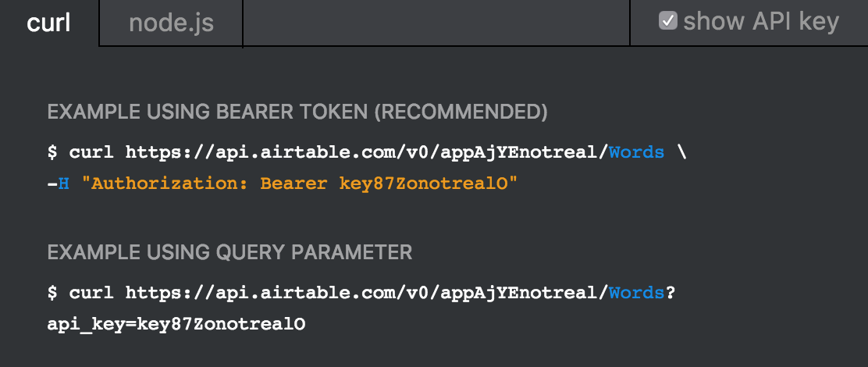Click the $ prompt of the bearer token command
Image resolution: width=868 pixels, height=367 pixels.
point(52,152)
